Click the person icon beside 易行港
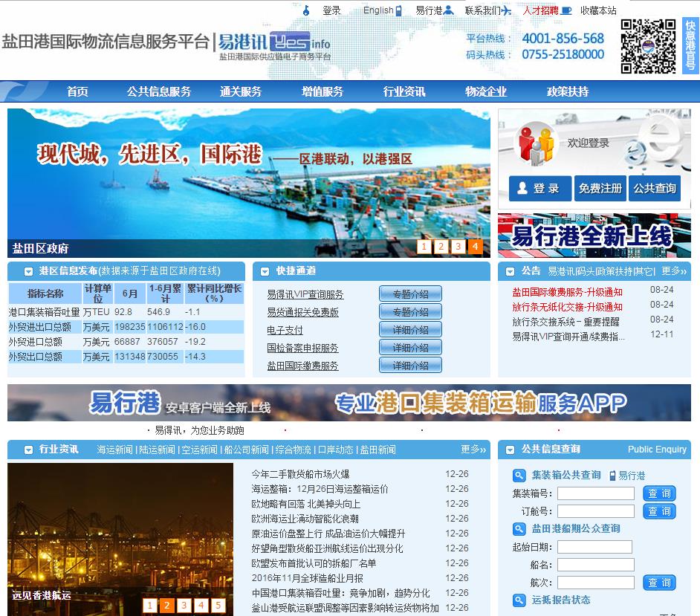Screen dimensions: 700x616 pos(449,10)
